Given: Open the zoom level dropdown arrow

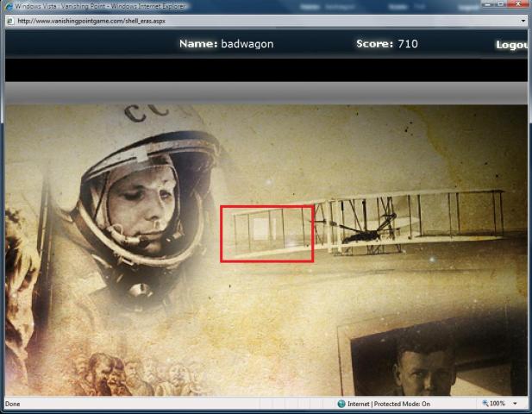Looking at the screenshot, I should coord(515,404).
